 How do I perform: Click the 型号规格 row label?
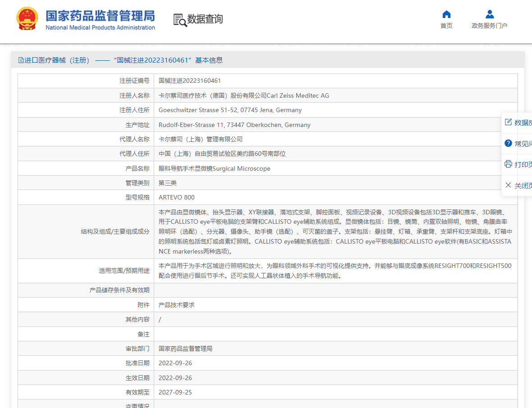click(138, 198)
